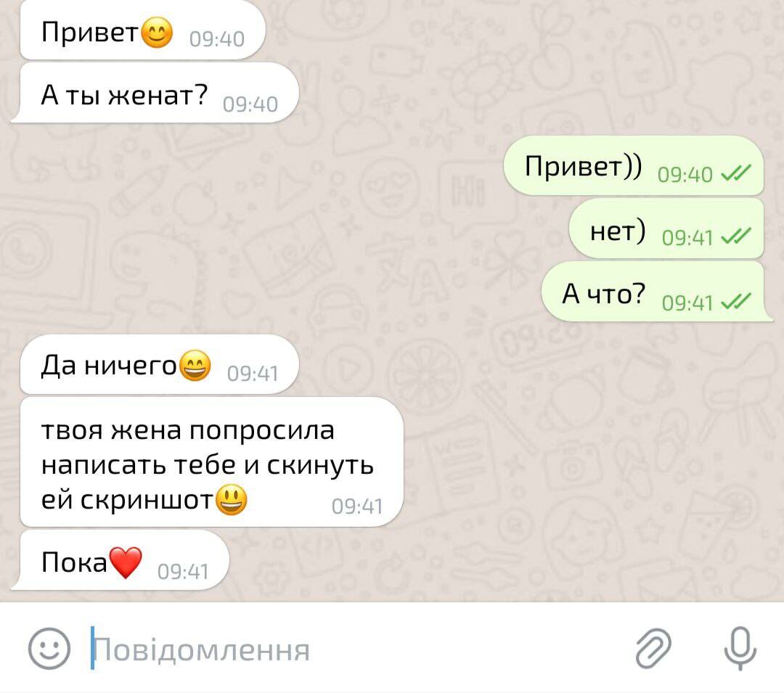784x693 pixels.
Task: Select the 'Да ничего' message bubble
Action: coord(160,365)
